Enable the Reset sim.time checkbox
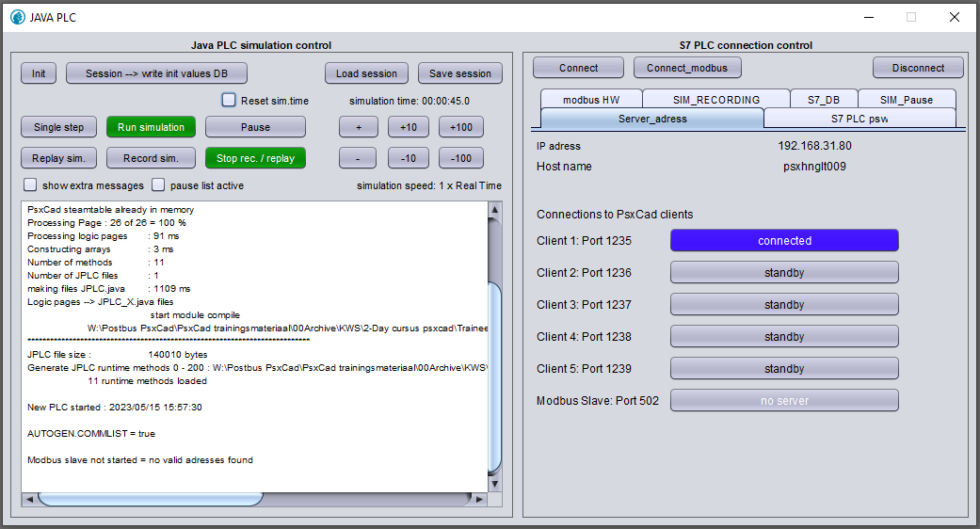Screen dimensions: 980x529 click(x=229, y=100)
